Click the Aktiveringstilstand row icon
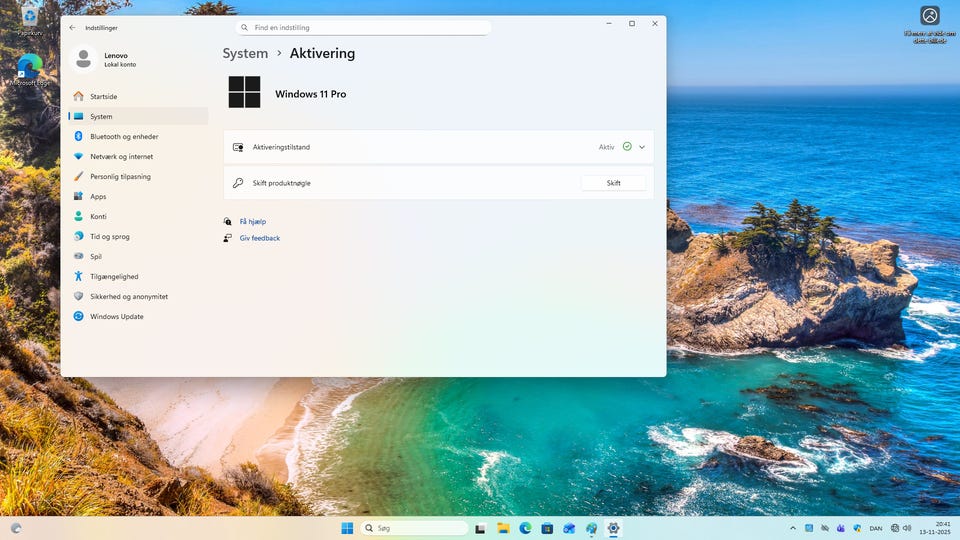This screenshot has width=960, height=540. click(x=238, y=147)
